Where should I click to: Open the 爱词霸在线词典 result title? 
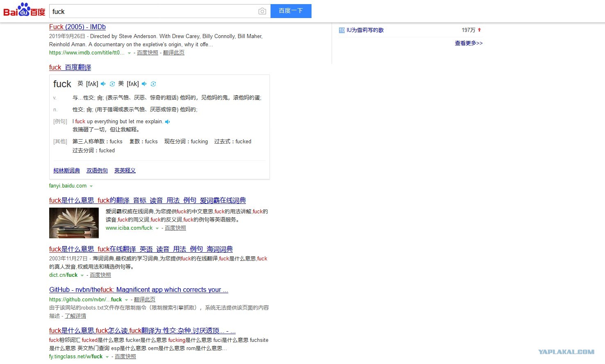[148, 201]
